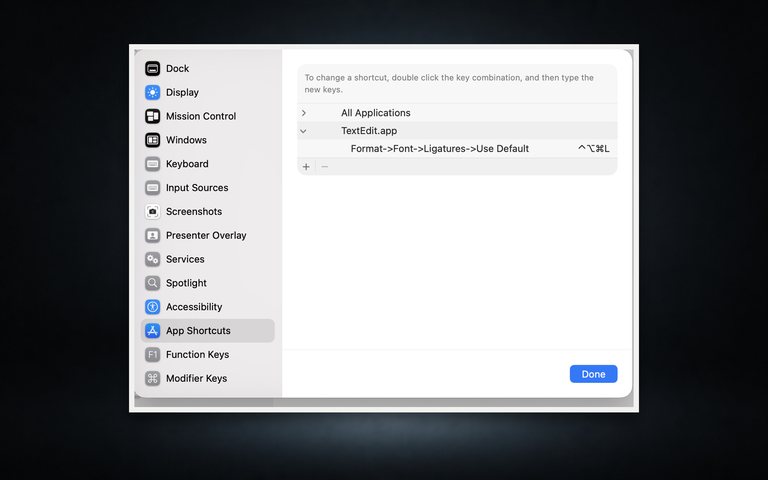Click the Mission Control icon

[152, 116]
